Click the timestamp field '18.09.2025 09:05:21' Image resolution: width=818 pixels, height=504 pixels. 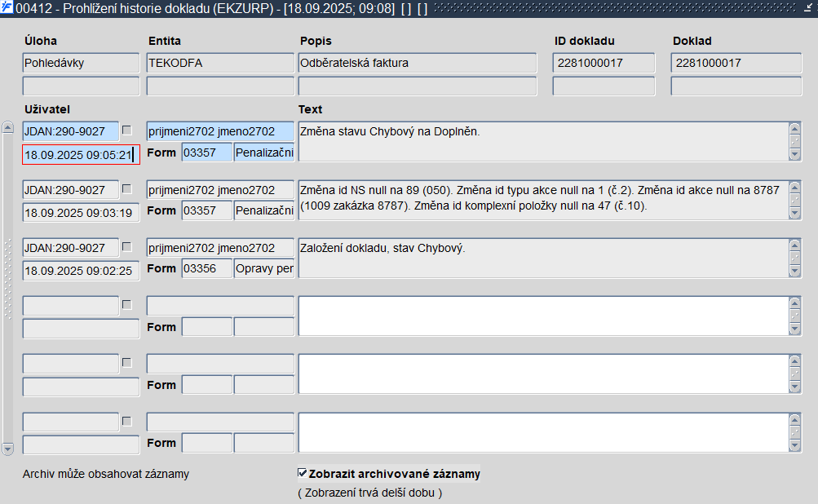[x=80, y=155]
